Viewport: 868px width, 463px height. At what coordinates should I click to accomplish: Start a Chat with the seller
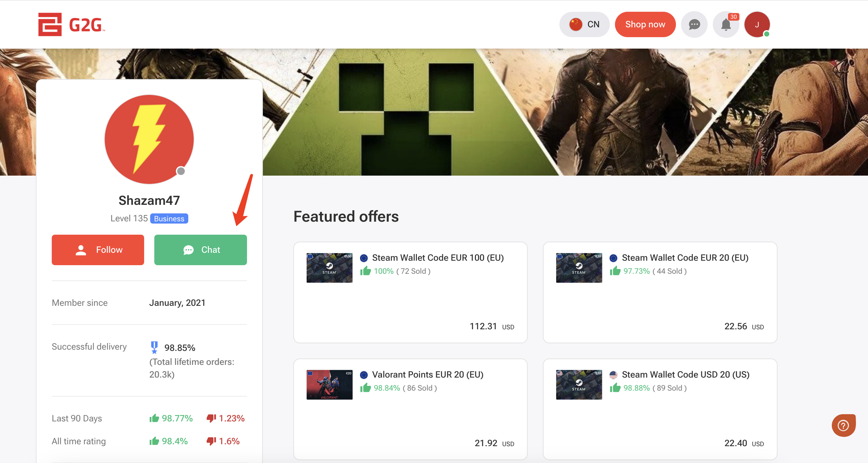[x=200, y=250]
